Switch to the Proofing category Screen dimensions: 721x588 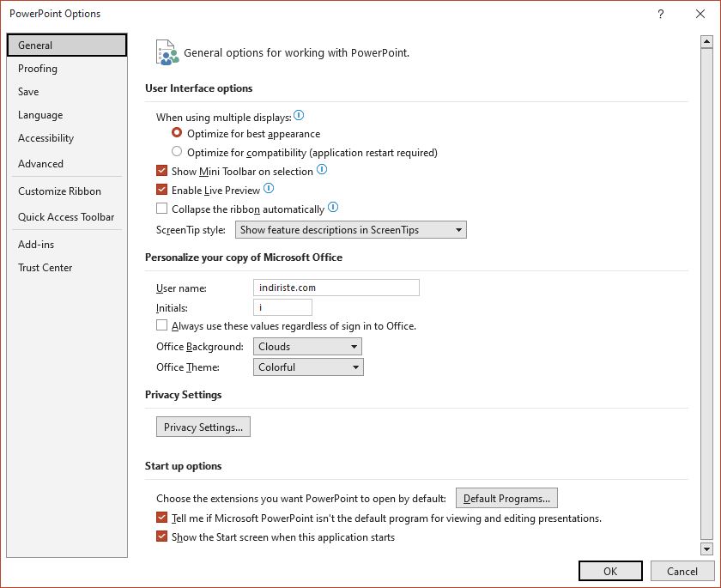click(x=38, y=69)
